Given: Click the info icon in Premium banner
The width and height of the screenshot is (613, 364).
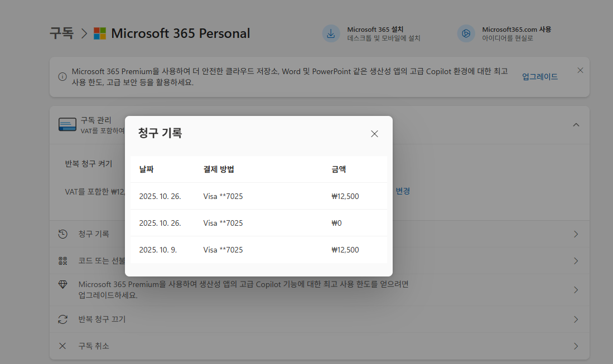Looking at the screenshot, I should 62,76.
